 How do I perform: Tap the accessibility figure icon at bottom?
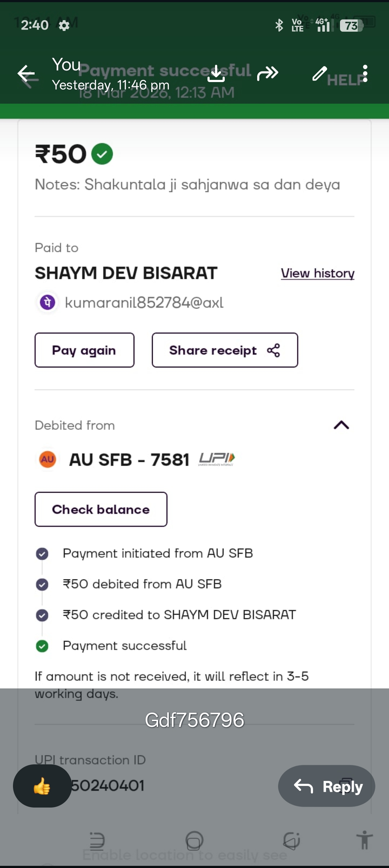tap(365, 840)
